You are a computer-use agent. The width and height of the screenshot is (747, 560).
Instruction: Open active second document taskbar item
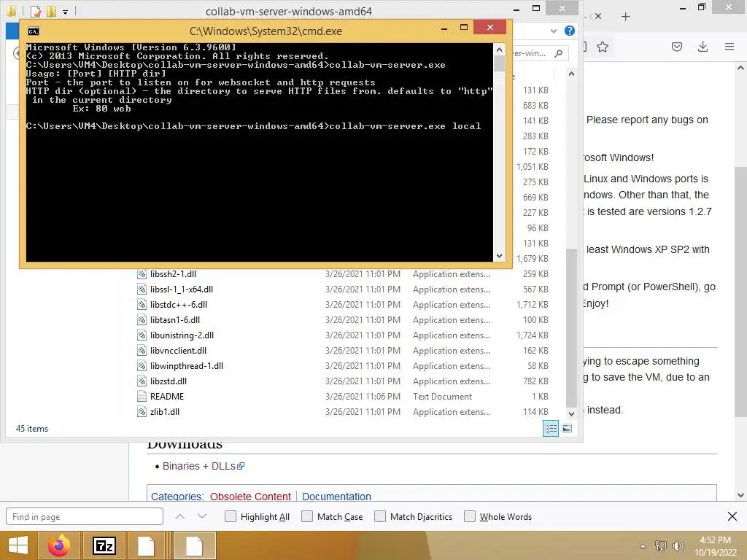[194, 545]
